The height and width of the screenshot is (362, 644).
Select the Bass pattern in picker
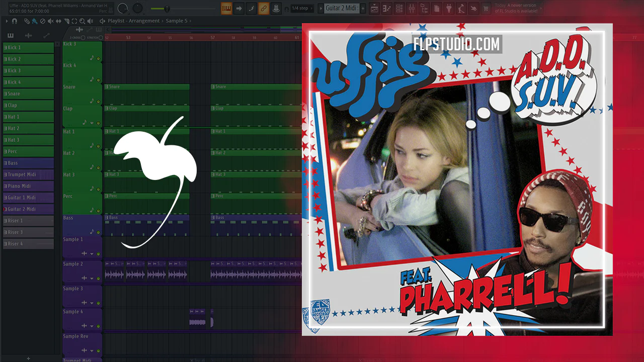pos(28,163)
